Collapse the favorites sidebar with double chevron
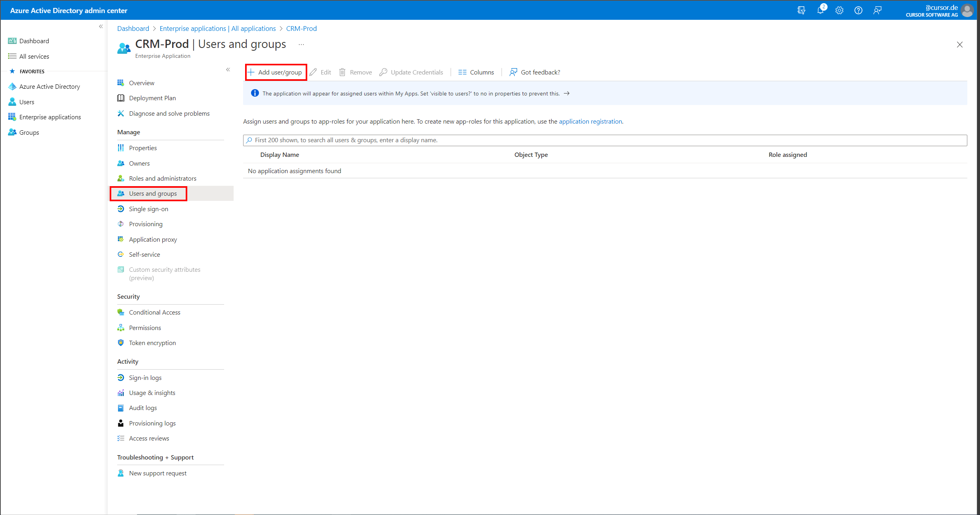Image resolution: width=980 pixels, height=515 pixels. coord(101,26)
